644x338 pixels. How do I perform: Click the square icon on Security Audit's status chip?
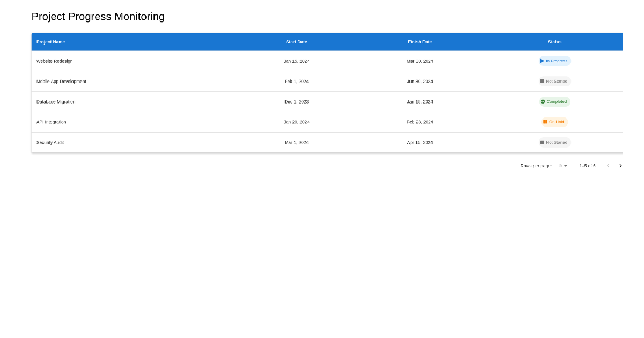pyautogui.click(x=542, y=142)
